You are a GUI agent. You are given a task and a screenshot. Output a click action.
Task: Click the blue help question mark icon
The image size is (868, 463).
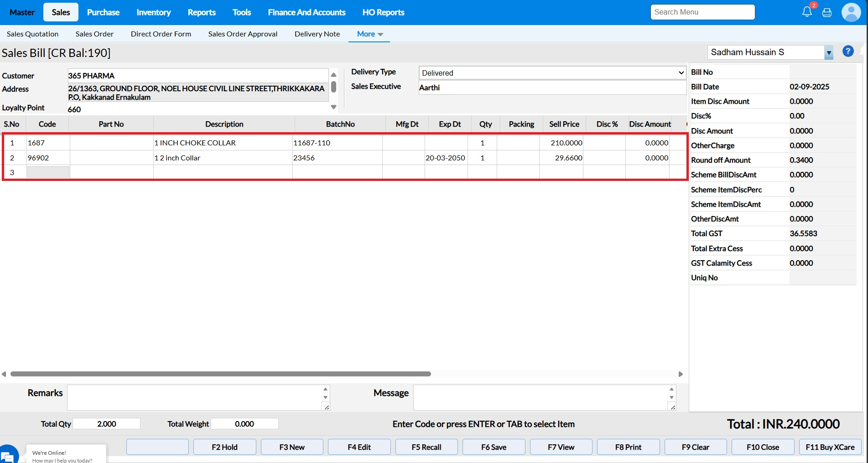848,51
